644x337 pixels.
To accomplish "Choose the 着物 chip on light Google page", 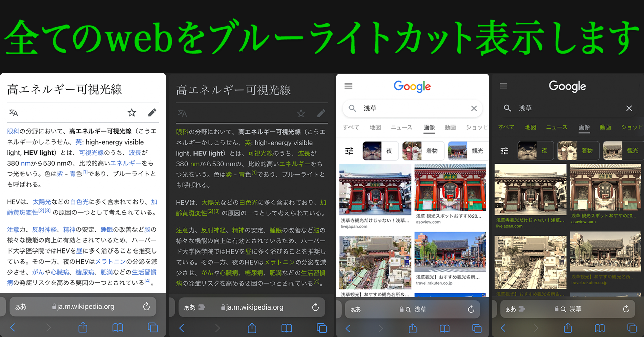I will [423, 151].
